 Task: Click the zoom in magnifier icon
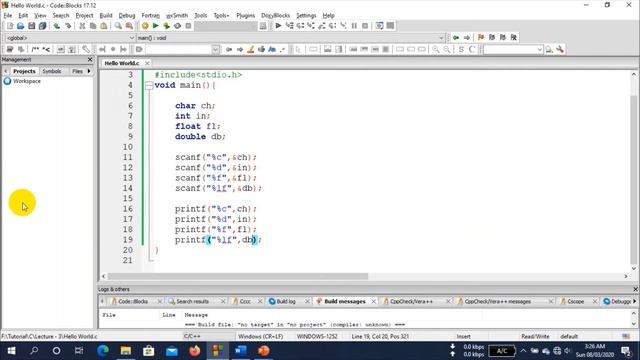point(436,49)
